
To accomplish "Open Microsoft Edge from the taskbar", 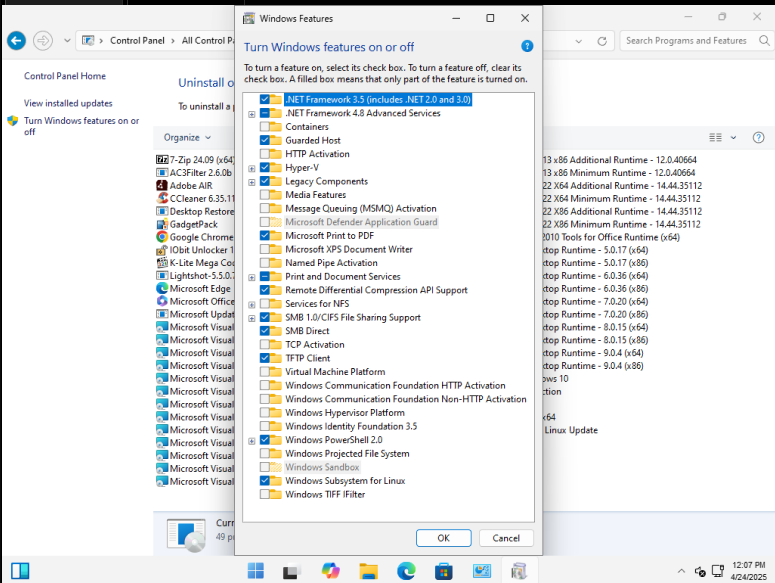I will coord(406,571).
